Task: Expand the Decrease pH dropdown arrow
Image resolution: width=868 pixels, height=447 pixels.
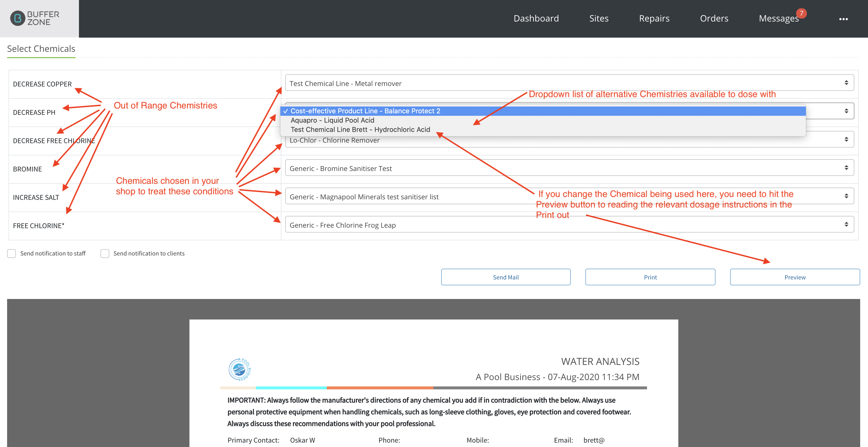Action: point(846,111)
